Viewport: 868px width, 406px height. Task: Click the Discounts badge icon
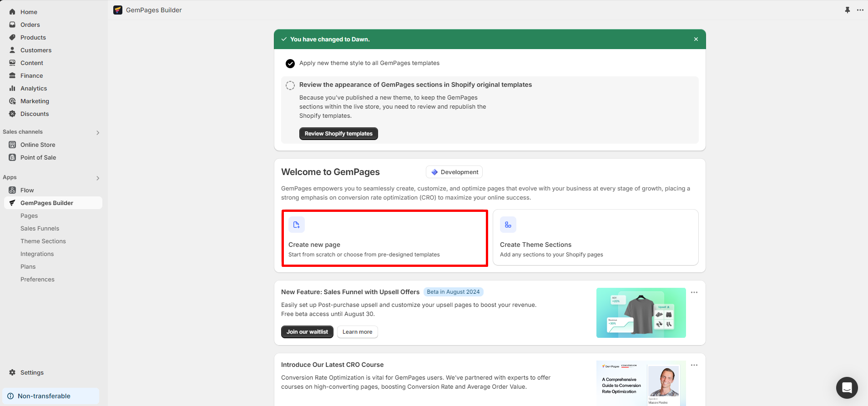12,114
